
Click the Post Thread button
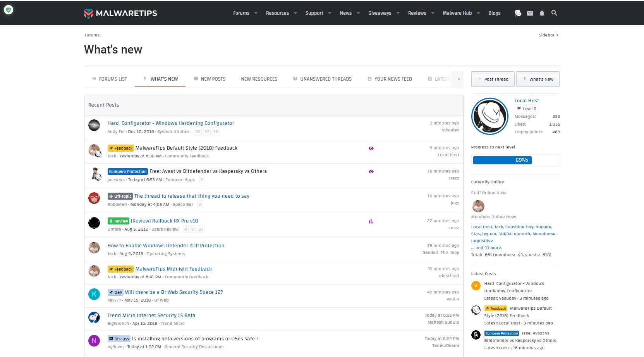point(493,79)
